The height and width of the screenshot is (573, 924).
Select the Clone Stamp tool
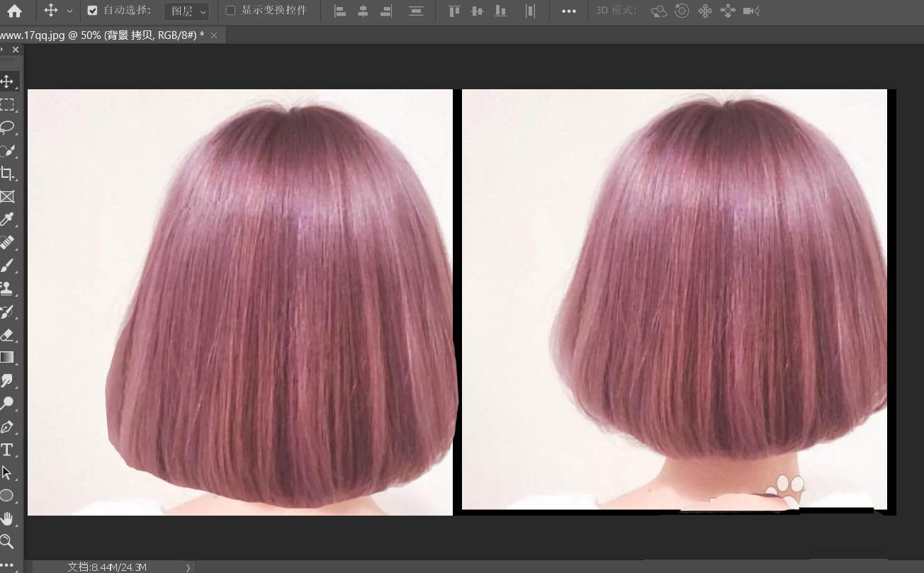coord(7,288)
